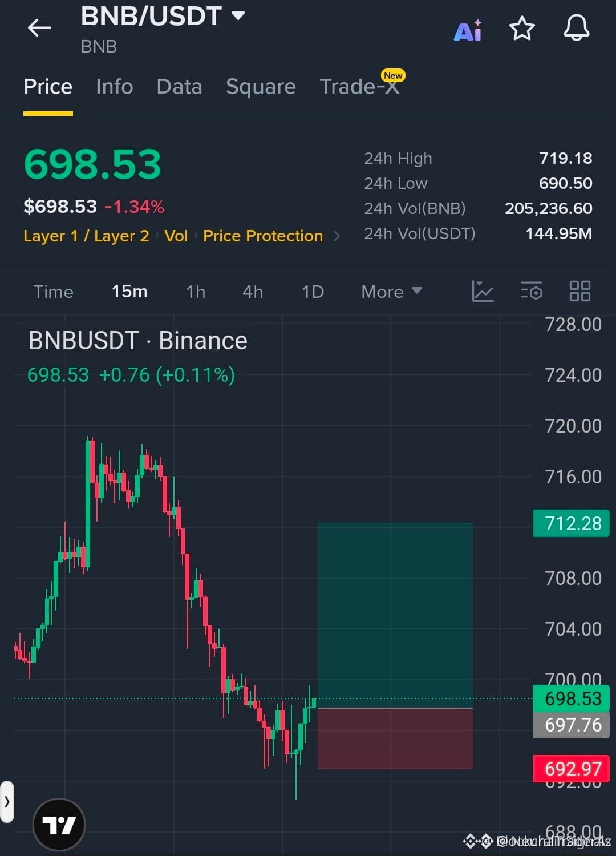
Task: Select the Time chart view
Action: pos(53,292)
